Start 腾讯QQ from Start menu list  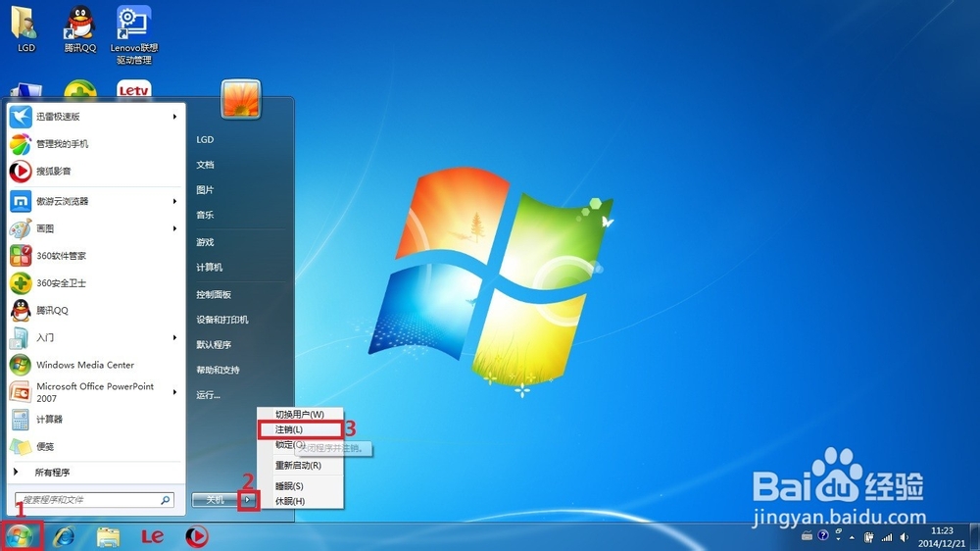pos(96,310)
